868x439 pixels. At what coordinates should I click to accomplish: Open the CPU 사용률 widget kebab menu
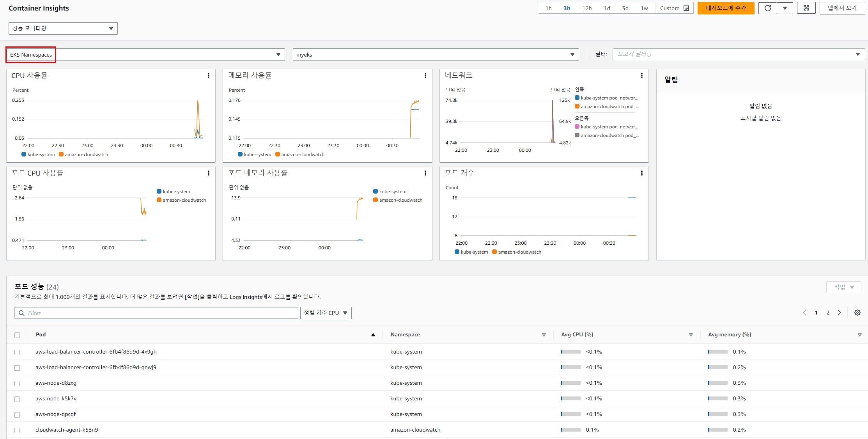click(209, 76)
